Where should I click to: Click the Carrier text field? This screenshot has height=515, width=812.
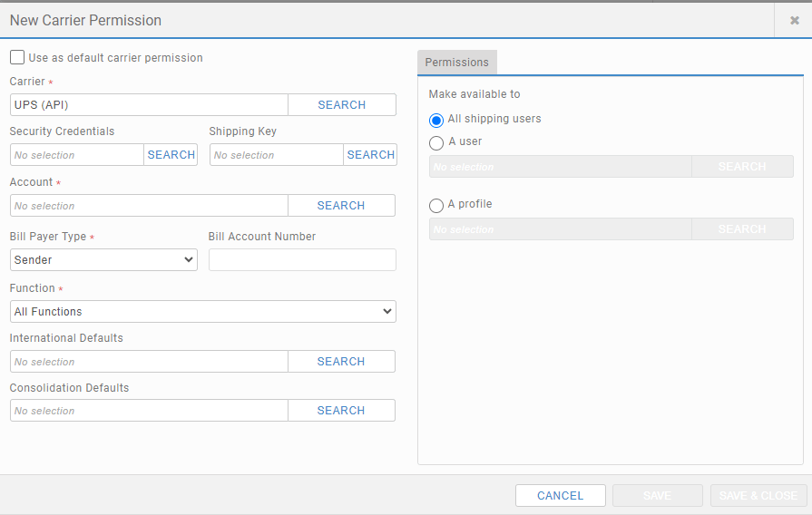pos(149,105)
